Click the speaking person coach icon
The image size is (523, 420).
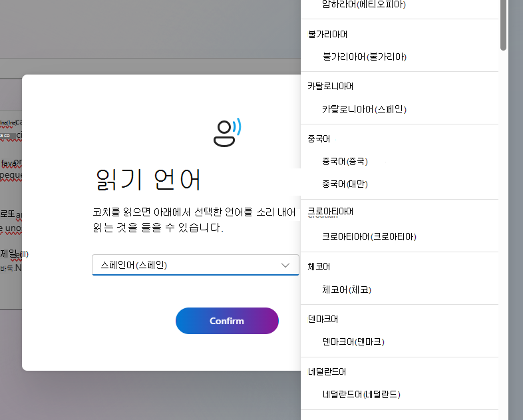[227, 132]
